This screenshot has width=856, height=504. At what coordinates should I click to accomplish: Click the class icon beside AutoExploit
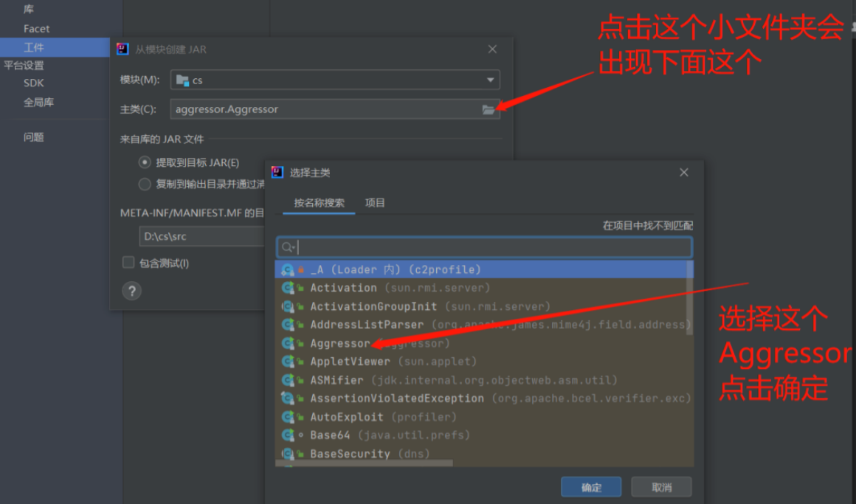(x=289, y=417)
